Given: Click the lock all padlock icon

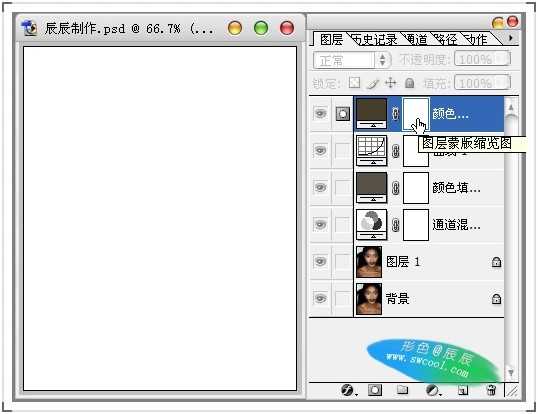Looking at the screenshot, I should pyautogui.click(x=409, y=83).
